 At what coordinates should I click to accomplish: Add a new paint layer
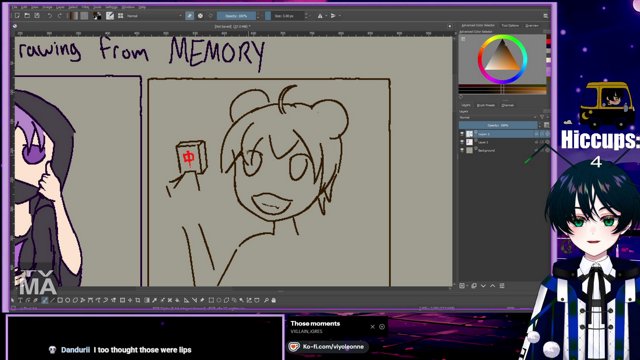coord(462,286)
